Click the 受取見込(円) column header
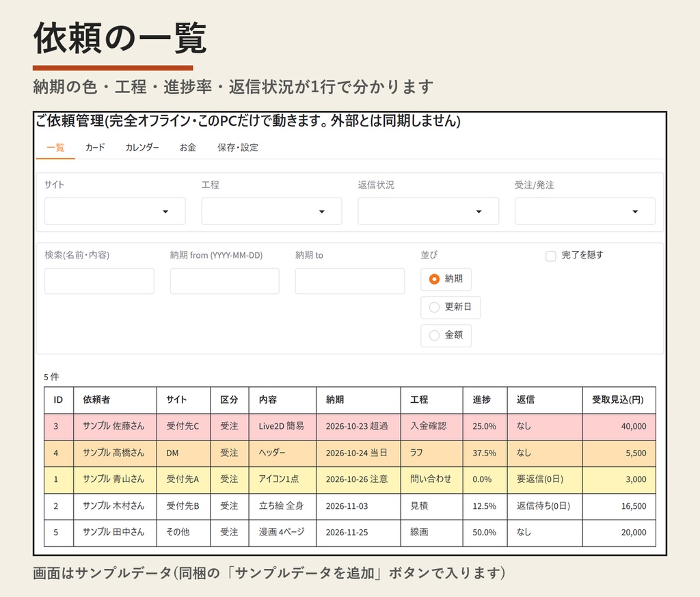 619,400
